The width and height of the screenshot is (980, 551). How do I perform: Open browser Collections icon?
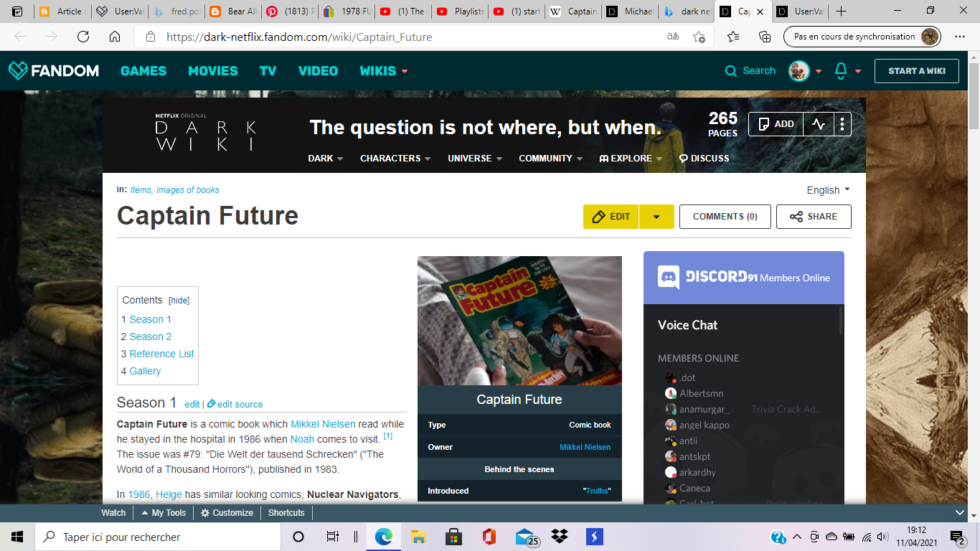pyautogui.click(x=765, y=37)
